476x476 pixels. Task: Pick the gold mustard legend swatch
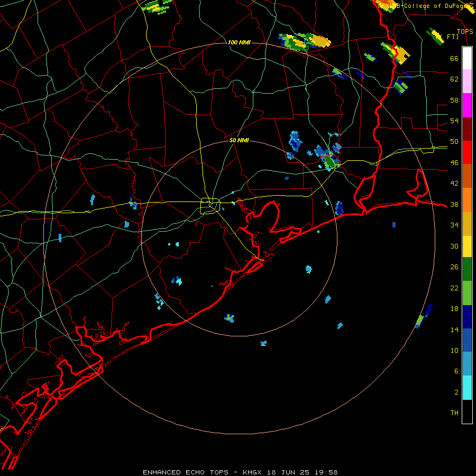[467, 223]
